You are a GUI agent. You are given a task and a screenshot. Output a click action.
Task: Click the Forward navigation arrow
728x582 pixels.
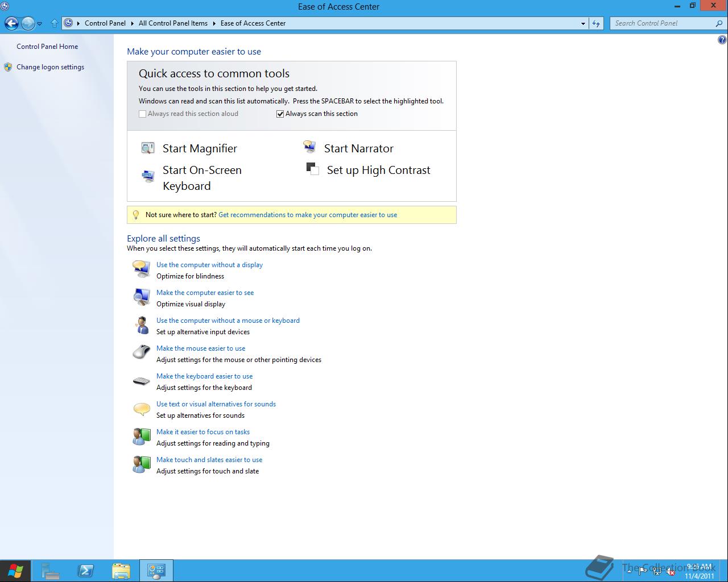coord(28,23)
